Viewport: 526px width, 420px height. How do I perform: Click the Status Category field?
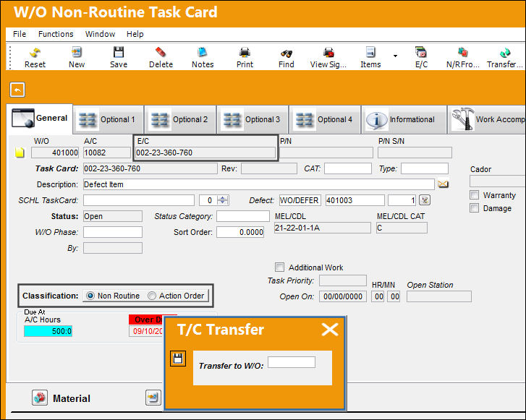click(x=243, y=216)
